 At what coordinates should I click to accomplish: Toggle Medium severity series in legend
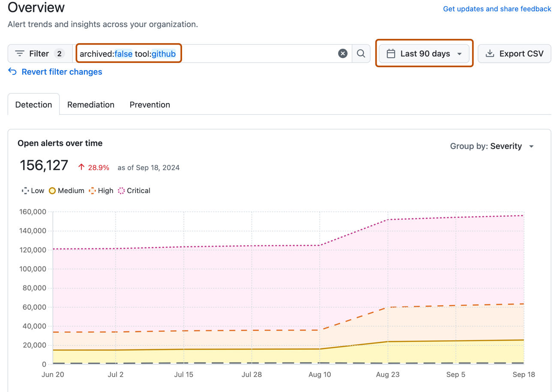point(66,191)
